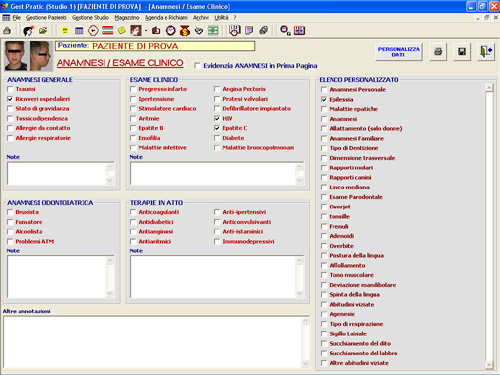Click the Elenco Personalizzato scrollbar down arrow

point(489,365)
